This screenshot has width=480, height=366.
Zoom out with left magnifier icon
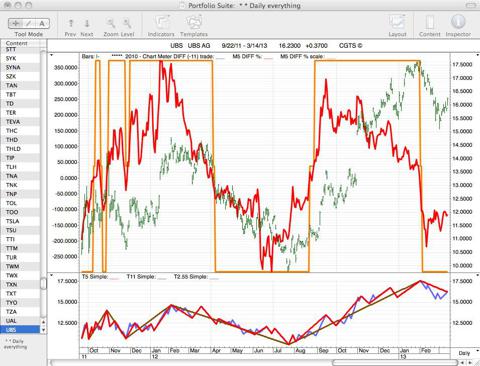point(111,23)
